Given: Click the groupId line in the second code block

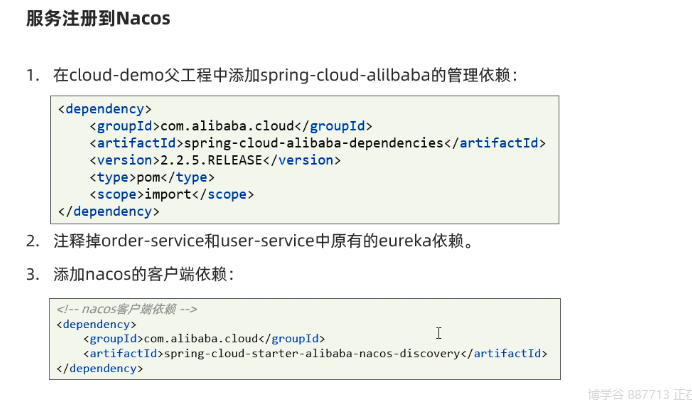Looking at the screenshot, I should click(204, 339).
